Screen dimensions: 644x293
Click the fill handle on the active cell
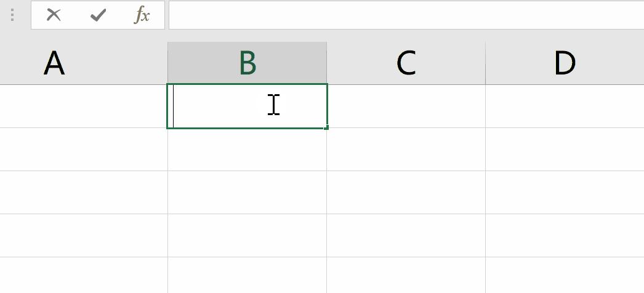[x=326, y=127]
